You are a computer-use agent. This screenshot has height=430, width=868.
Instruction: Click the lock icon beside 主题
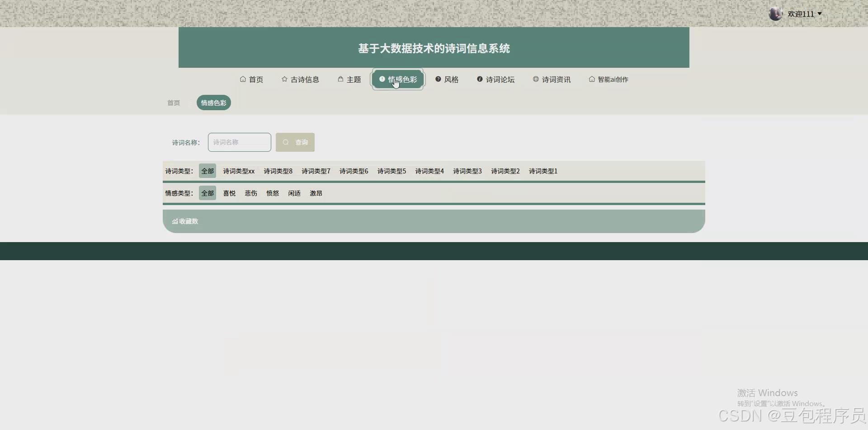click(340, 79)
